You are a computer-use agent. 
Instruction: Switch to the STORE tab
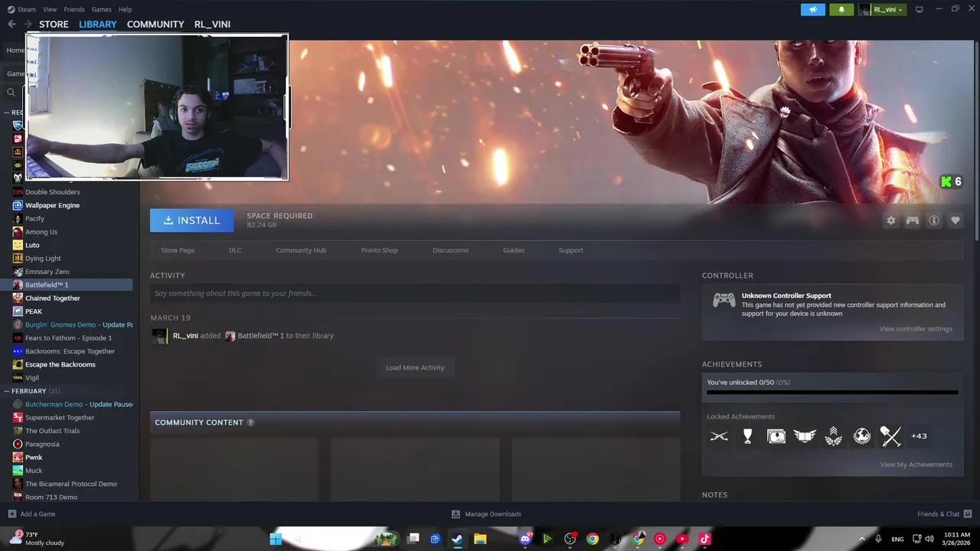54,24
